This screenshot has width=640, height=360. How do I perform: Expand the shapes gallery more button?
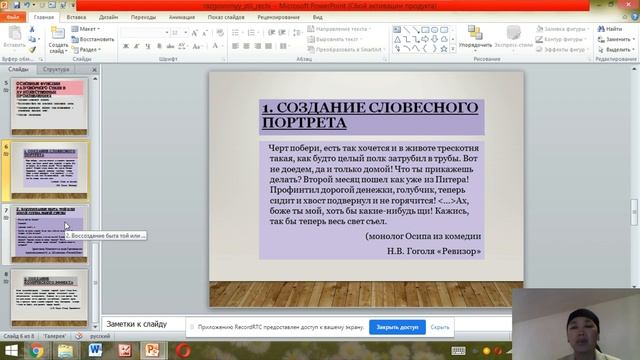click(x=453, y=49)
